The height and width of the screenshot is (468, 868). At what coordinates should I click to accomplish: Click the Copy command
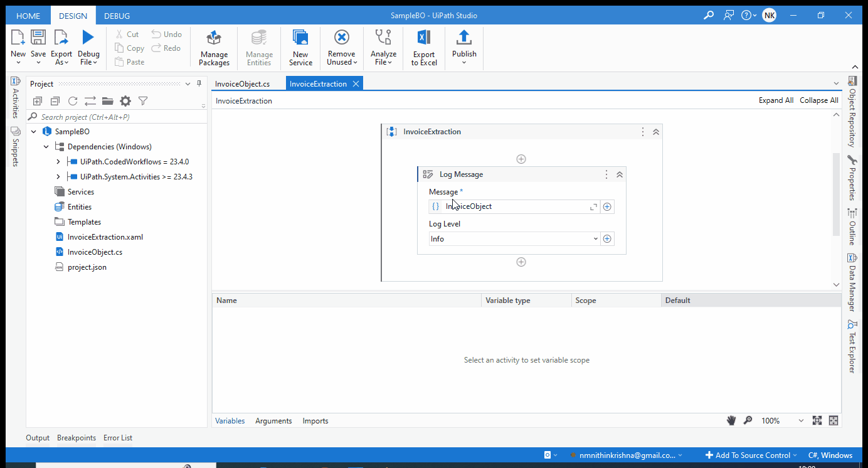click(129, 48)
